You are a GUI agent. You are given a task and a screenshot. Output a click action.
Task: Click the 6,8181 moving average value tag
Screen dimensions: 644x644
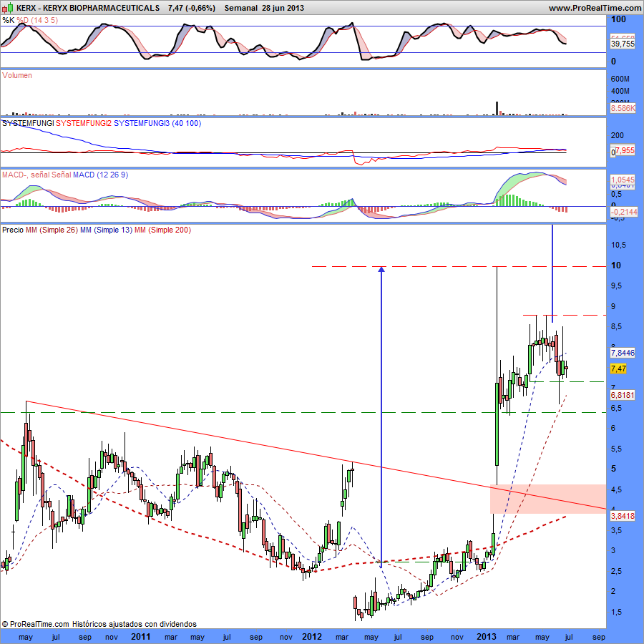pyautogui.click(x=623, y=395)
